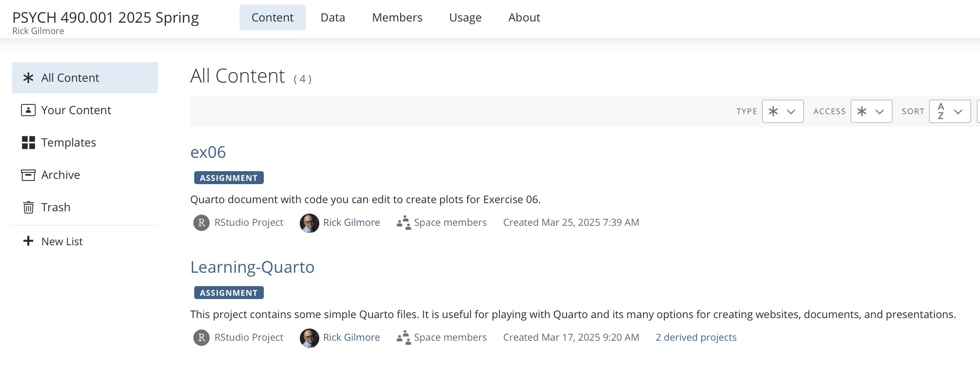Open the TYPE filter dropdown
The height and width of the screenshot is (365, 980).
point(782,111)
